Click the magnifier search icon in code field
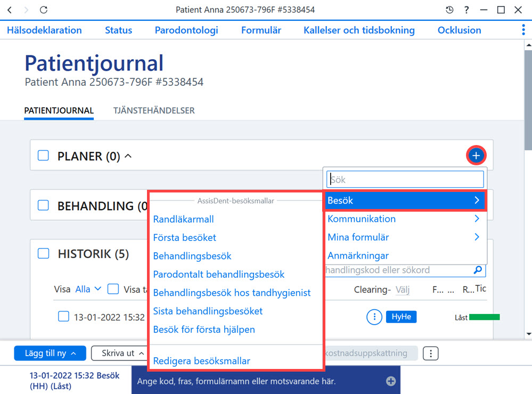Viewport: 532px width, 394px height. pos(478,270)
